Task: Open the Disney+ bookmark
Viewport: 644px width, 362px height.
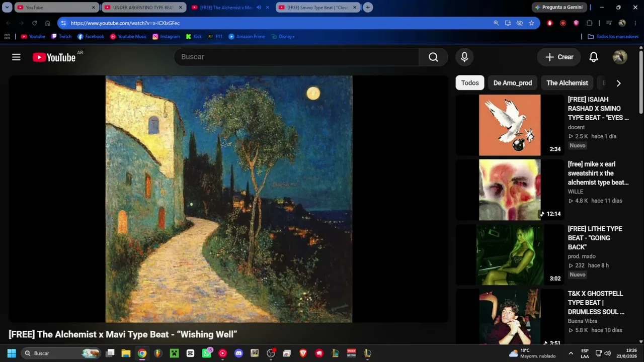Action: pyautogui.click(x=283, y=37)
